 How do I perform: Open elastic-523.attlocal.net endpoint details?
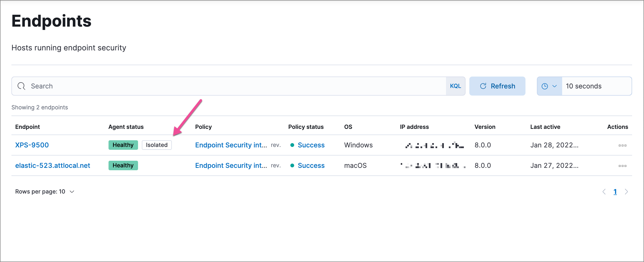(53, 165)
